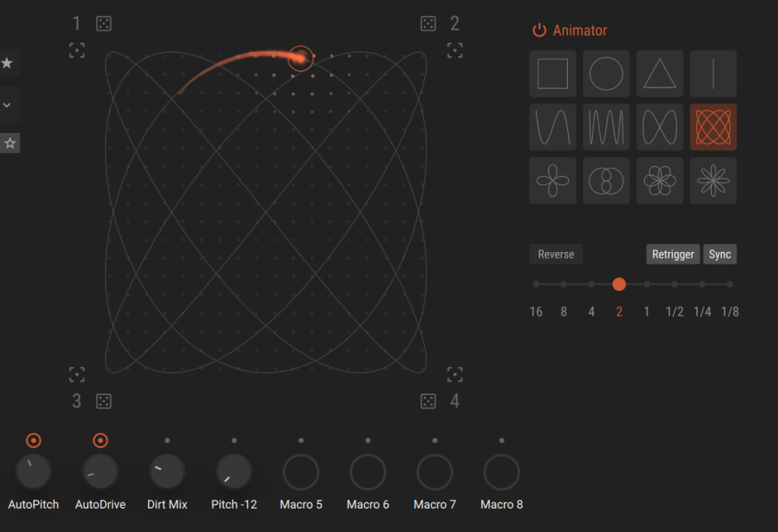Select snapshot number 2 label
The width and height of the screenshot is (778, 532).
pos(454,23)
